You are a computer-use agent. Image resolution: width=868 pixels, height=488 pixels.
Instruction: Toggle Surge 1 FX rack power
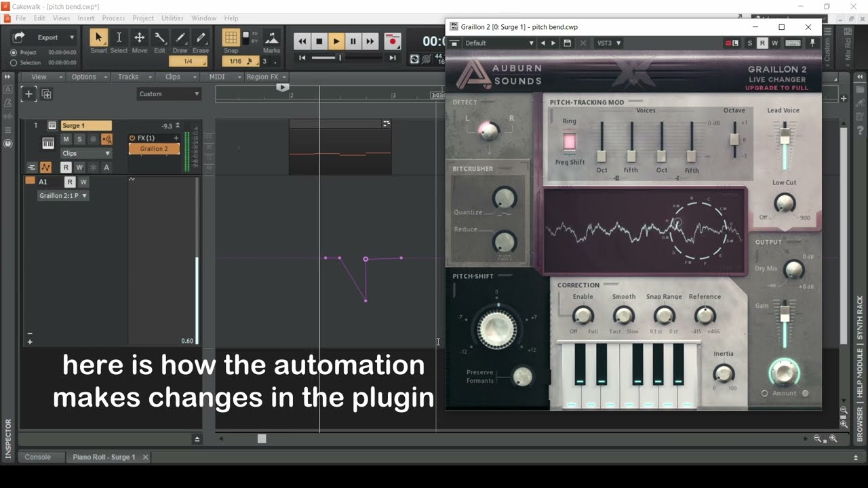coord(132,138)
